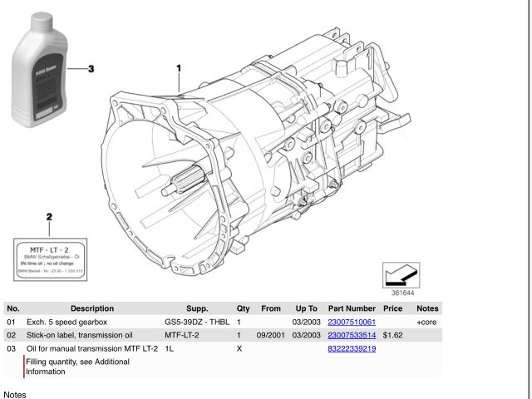Image resolution: width=532 pixels, height=399 pixels.
Task: Click callout number 1 on the diagram
Action: coord(178,67)
